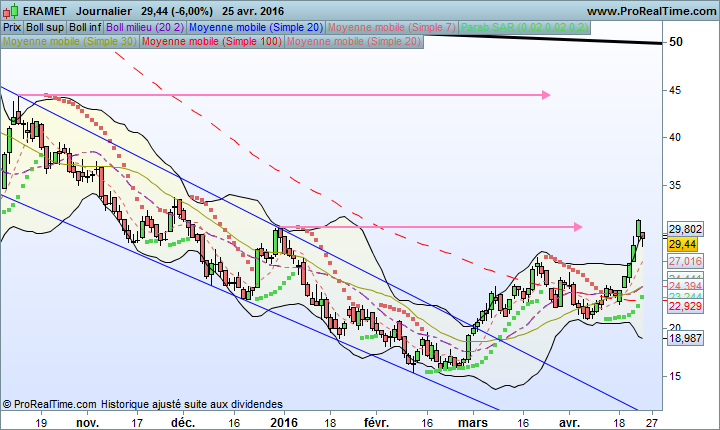
Task: Click the 29,802 price label
Action: 685,229
